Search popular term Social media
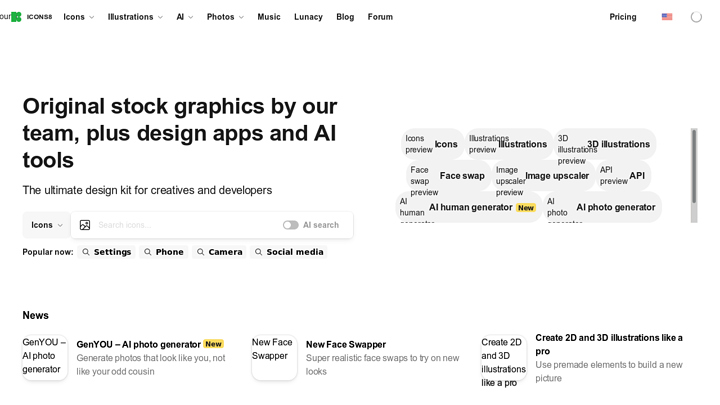This screenshot has width=720, height=405. tap(289, 252)
